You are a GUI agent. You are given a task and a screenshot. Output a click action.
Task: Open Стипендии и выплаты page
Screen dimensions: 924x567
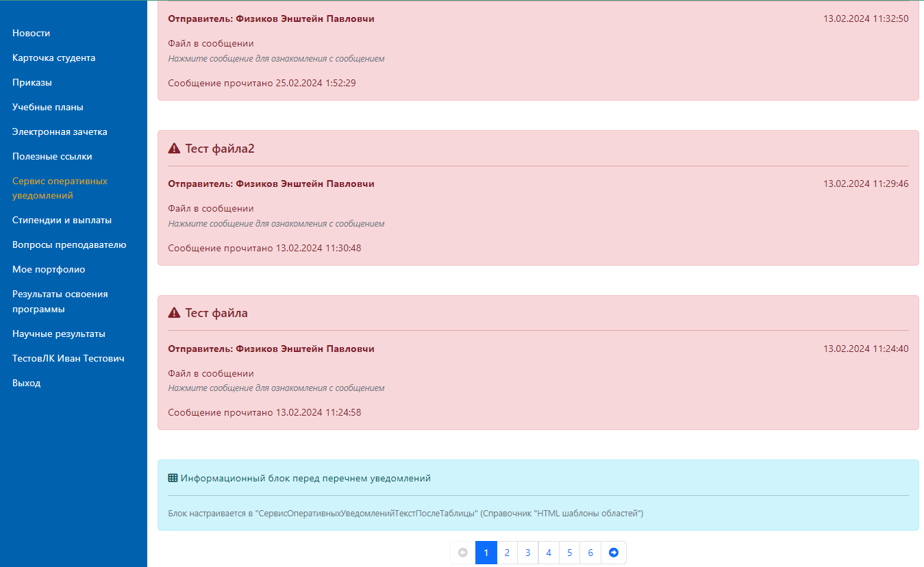(x=62, y=220)
